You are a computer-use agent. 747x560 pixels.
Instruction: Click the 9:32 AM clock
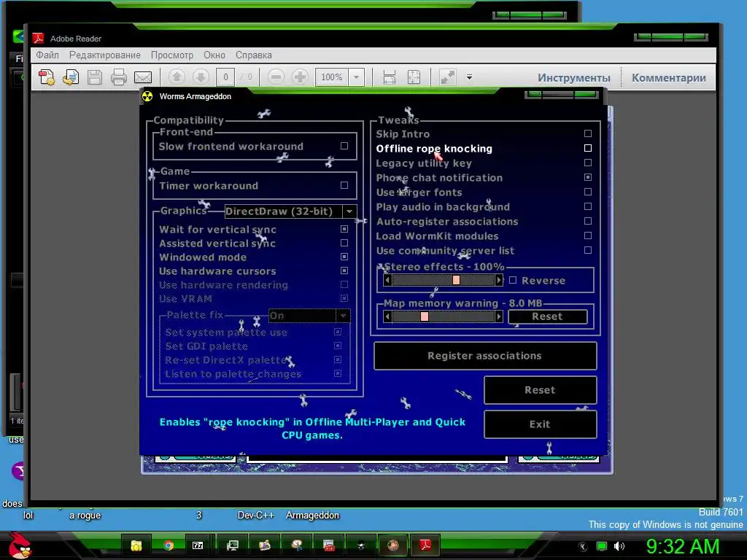pos(682,546)
